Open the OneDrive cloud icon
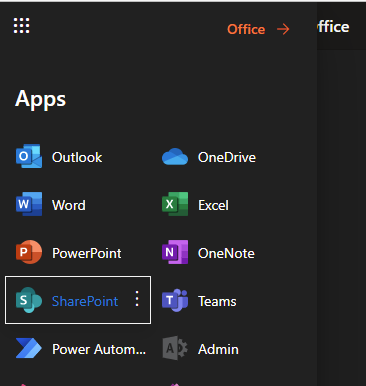366x386 pixels. click(175, 157)
